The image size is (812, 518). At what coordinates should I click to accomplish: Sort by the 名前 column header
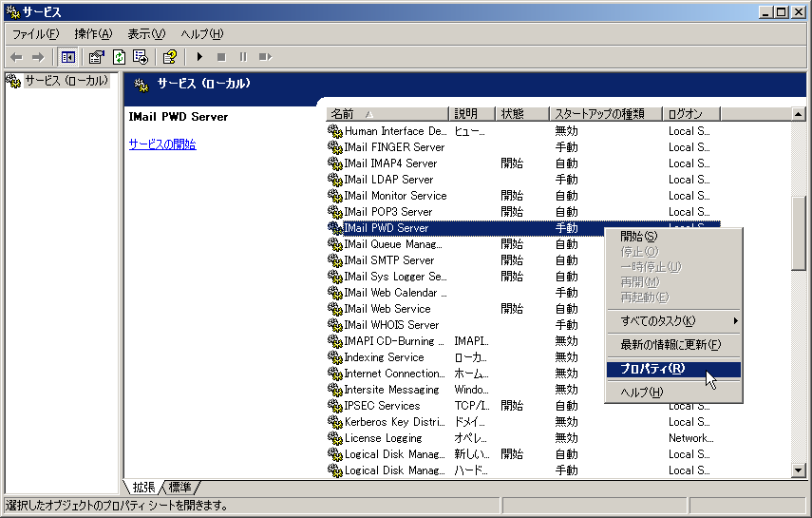coord(387,113)
